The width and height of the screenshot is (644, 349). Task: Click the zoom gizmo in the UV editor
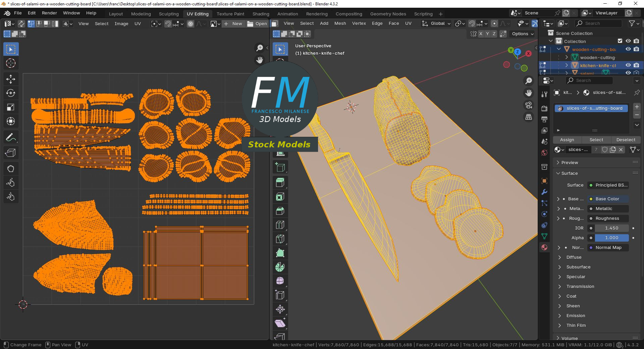[x=259, y=48]
